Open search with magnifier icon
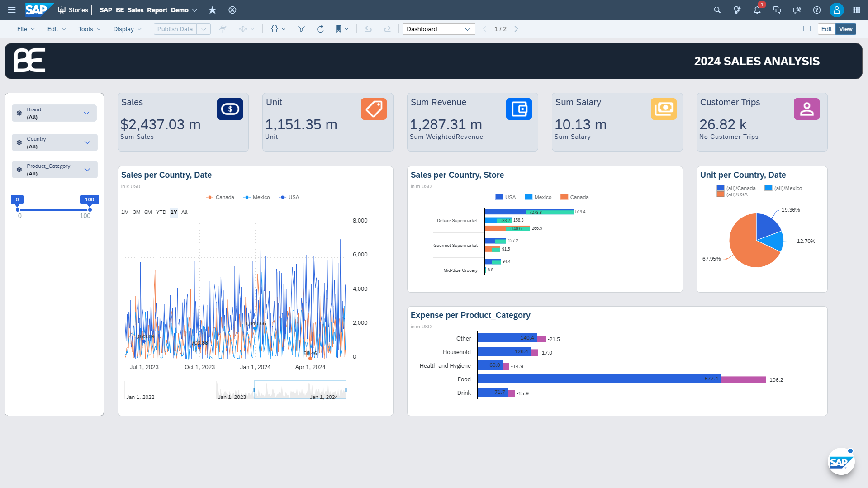Image resolution: width=868 pixels, height=488 pixels. 717,10
